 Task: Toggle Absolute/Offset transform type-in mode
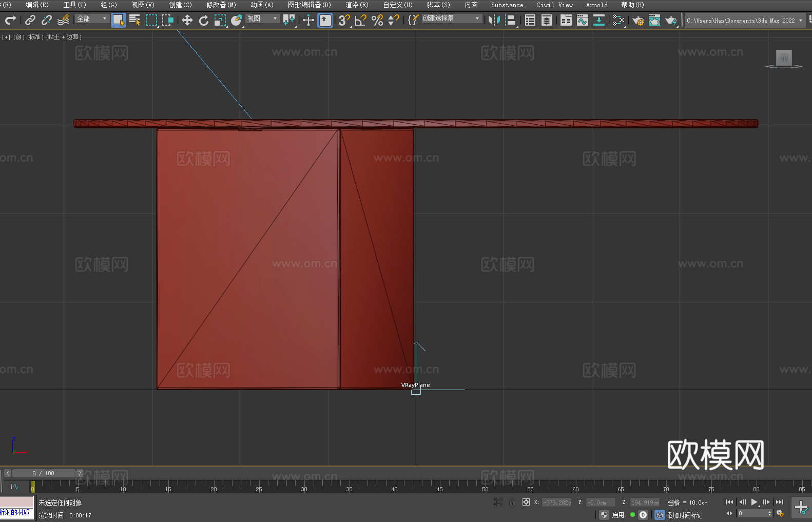[526, 502]
